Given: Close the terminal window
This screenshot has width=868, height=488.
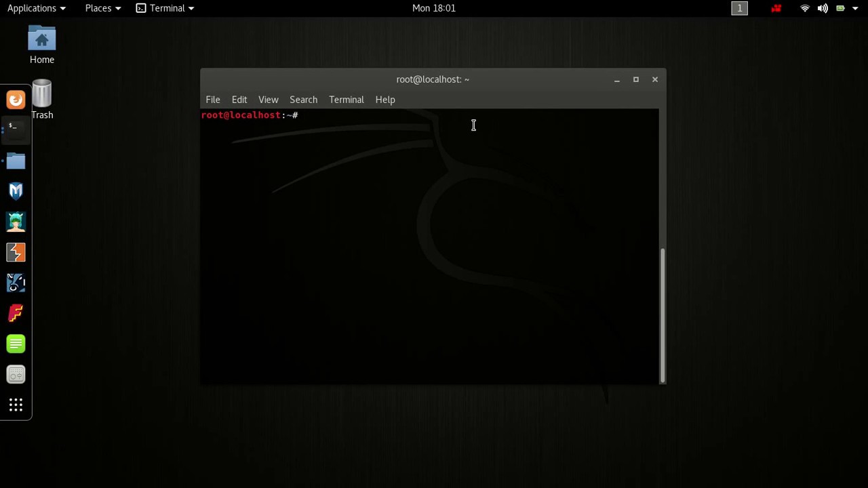Looking at the screenshot, I should [655, 79].
